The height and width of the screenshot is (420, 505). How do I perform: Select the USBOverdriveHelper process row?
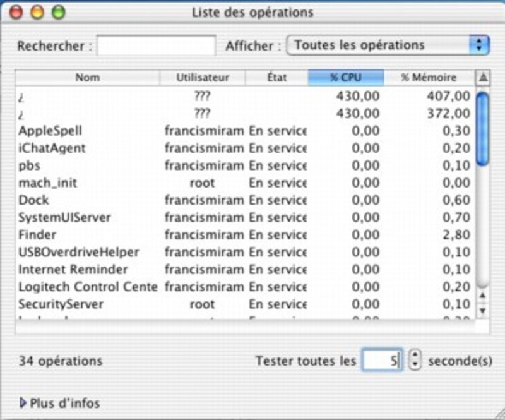tap(245, 252)
